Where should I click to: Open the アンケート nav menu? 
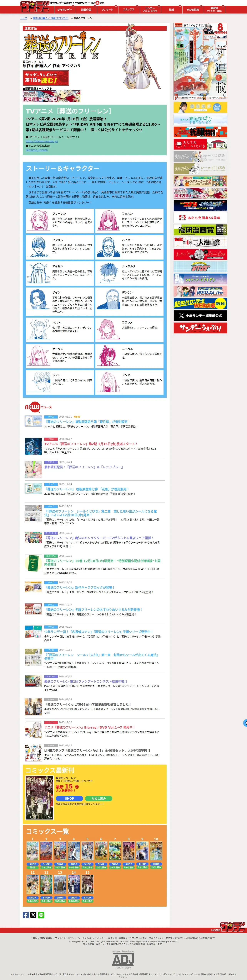coord(107,9)
